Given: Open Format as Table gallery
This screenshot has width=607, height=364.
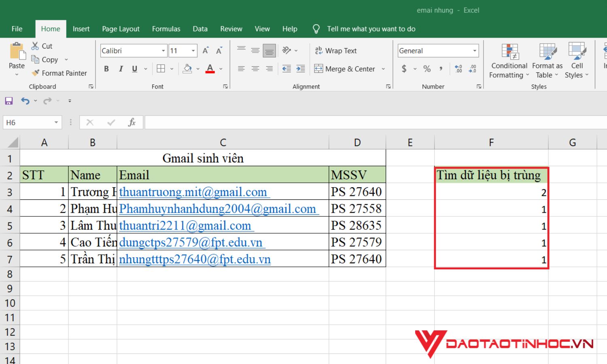Looking at the screenshot, I should [x=547, y=61].
